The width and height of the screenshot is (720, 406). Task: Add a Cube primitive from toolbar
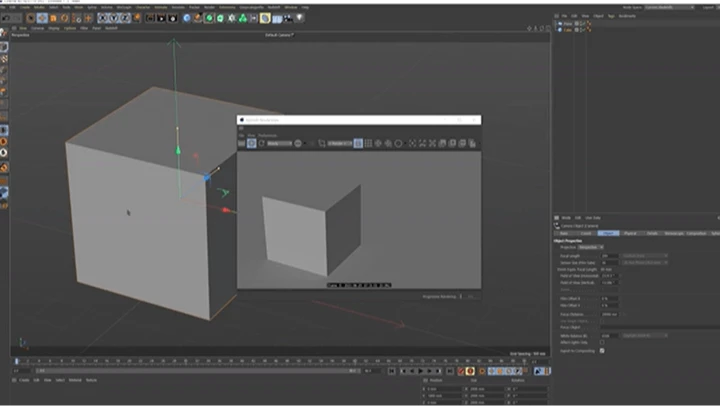pos(186,18)
